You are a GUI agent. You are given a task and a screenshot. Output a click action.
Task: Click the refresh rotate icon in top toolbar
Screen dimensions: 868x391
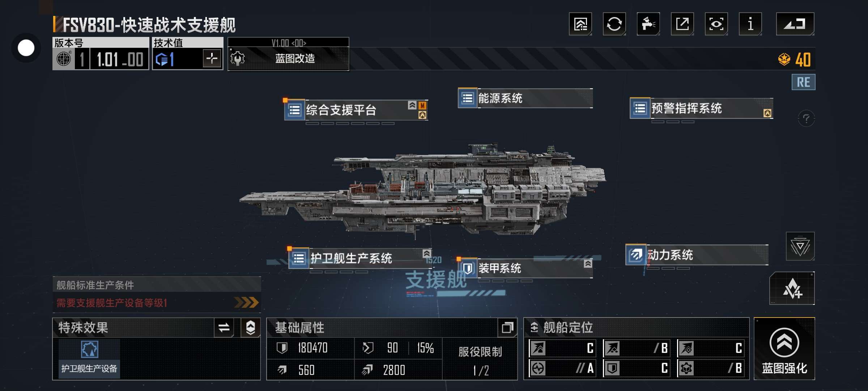coord(614,24)
